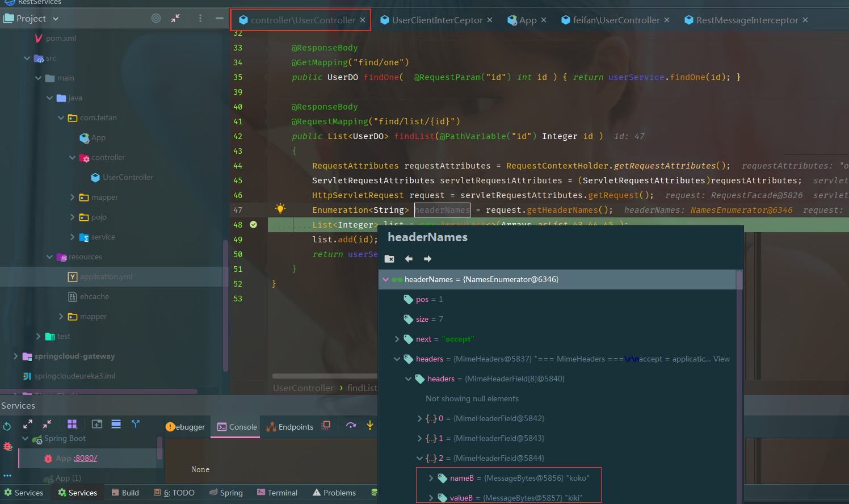Click the layout list icon in Services toolbar

(x=116, y=424)
